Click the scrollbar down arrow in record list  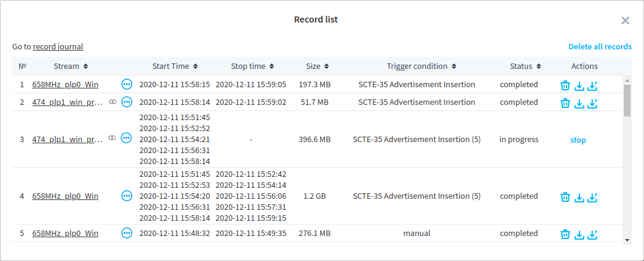627,240
